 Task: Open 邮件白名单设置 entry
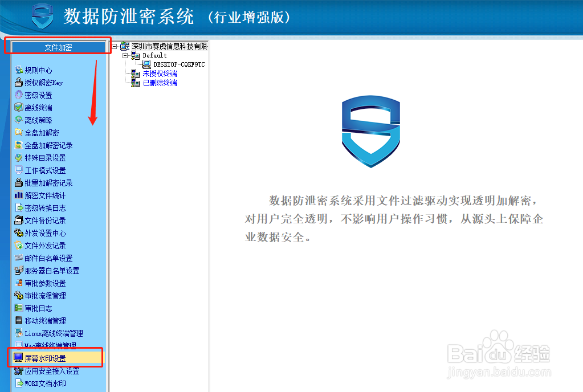pyautogui.click(x=48, y=258)
